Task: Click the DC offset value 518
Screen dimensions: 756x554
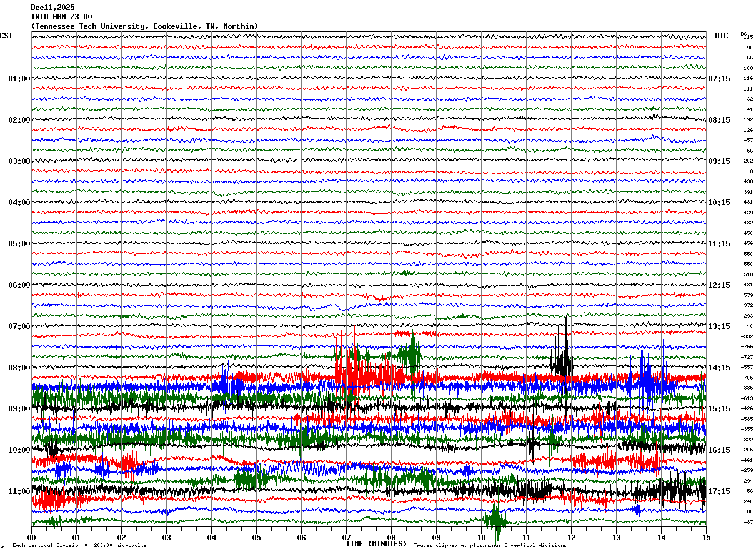Action: tap(749, 275)
